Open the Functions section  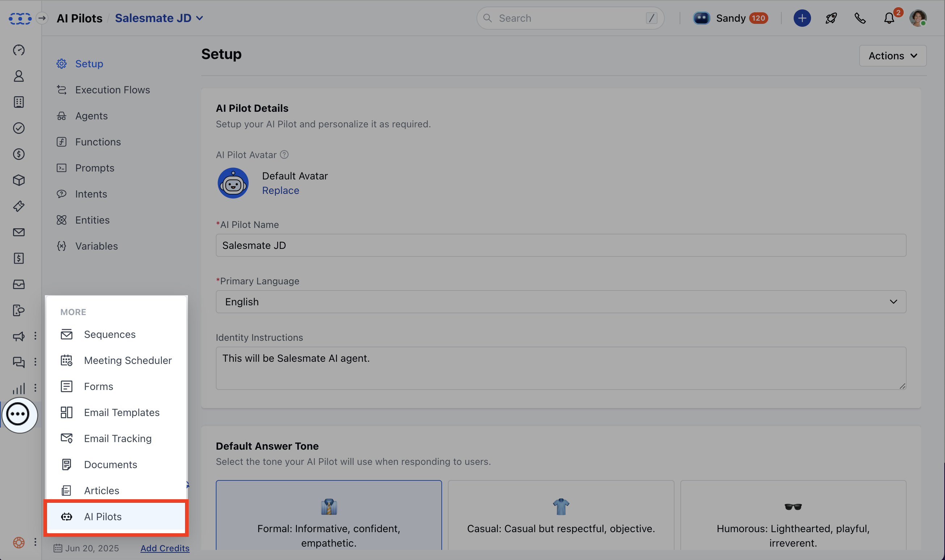pos(89,142)
